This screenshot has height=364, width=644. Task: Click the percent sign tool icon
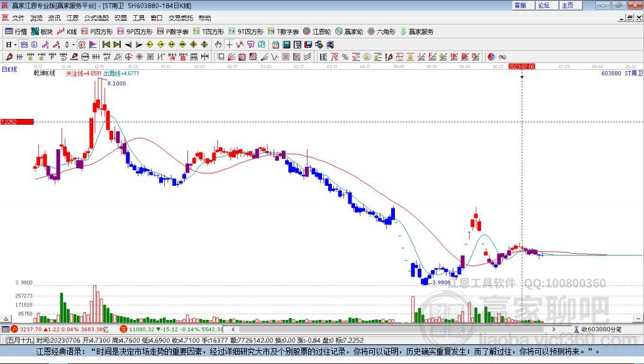(345, 57)
